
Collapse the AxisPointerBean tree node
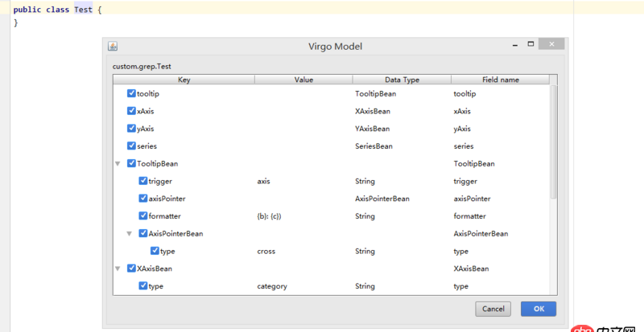(x=129, y=233)
